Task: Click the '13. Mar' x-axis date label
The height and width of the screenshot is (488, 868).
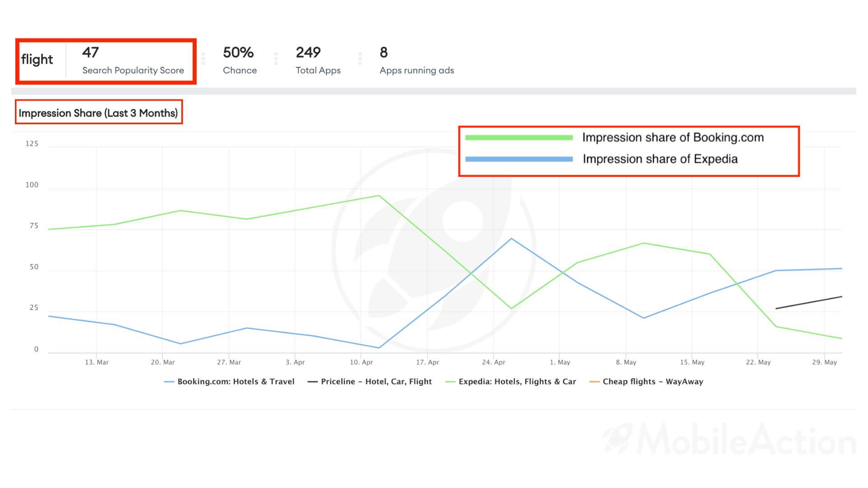Action: pos(97,362)
